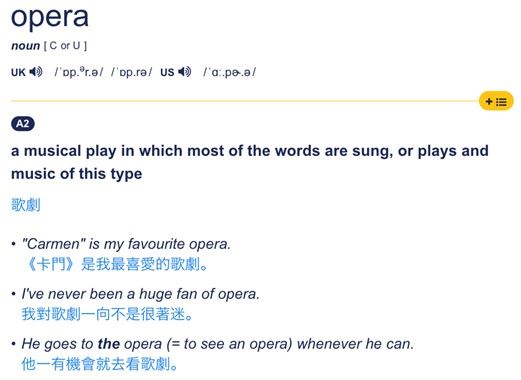Click the English definition of opera
Viewport: 521px width, 380px height.
tap(250, 162)
